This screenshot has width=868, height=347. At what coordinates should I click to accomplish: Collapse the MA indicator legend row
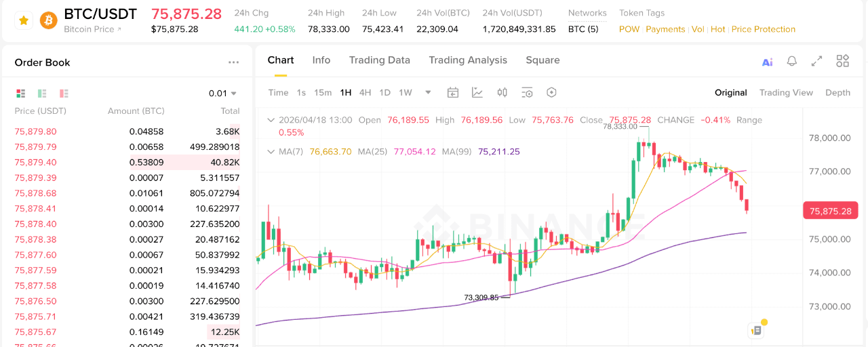point(271,152)
